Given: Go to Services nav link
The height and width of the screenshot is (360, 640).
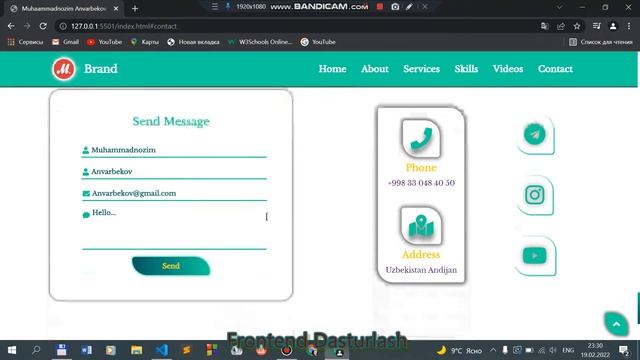Looking at the screenshot, I should [x=422, y=69].
